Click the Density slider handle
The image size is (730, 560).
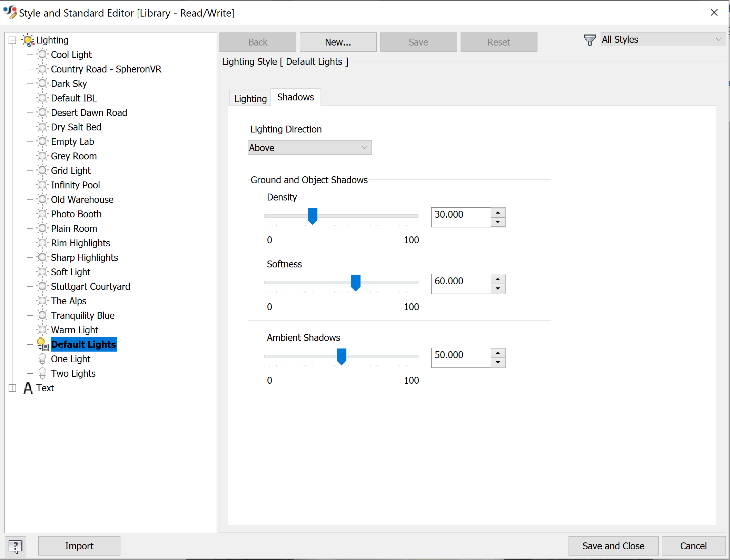(x=312, y=216)
